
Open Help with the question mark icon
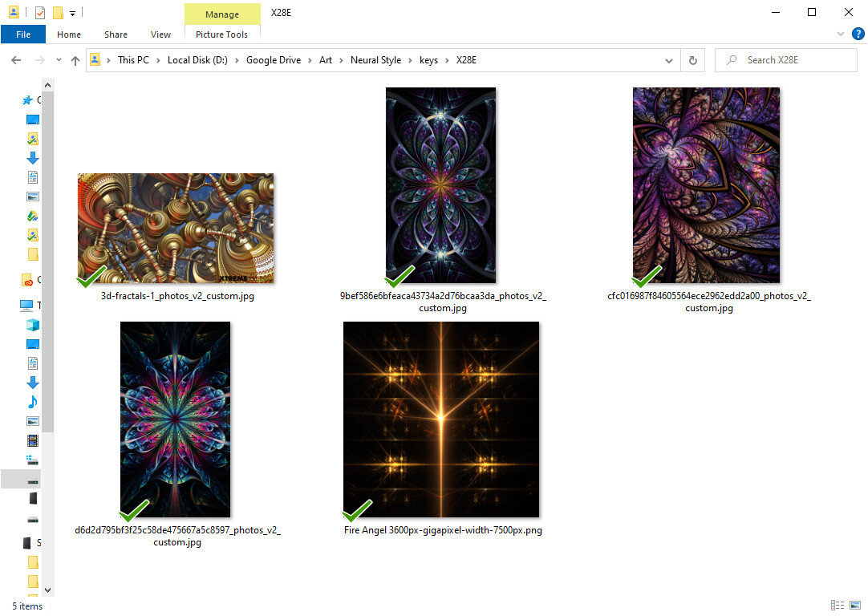(x=858, y=34)
